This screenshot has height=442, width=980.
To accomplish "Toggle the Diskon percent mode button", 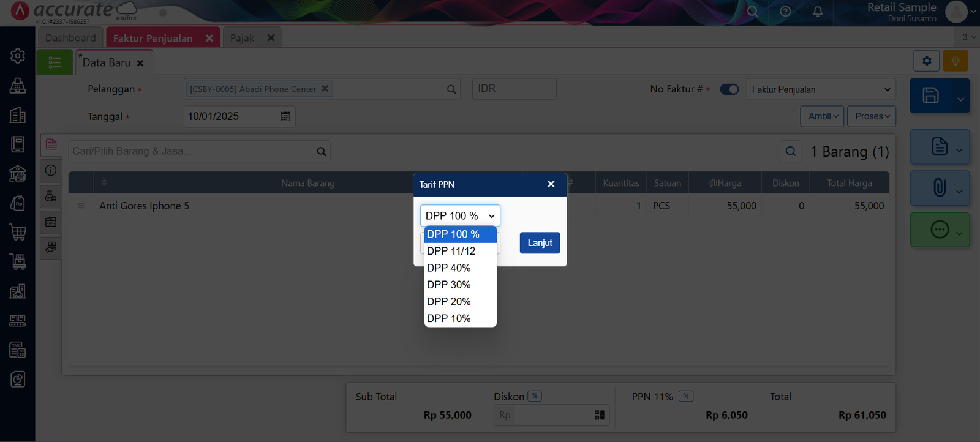I will click(535, 396).
